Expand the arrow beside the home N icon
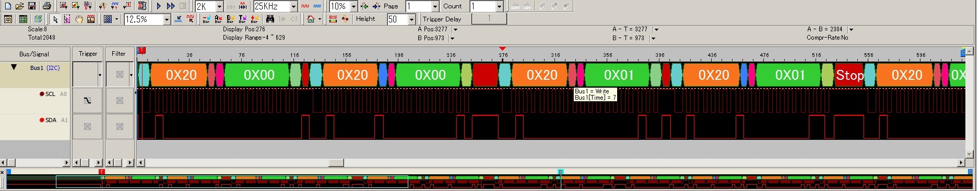 [x=320, y=19]
